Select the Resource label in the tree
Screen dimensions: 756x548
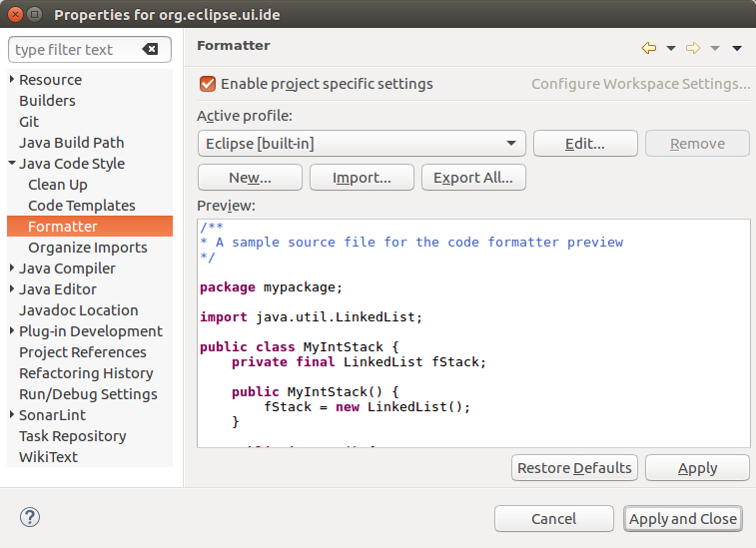50,80
